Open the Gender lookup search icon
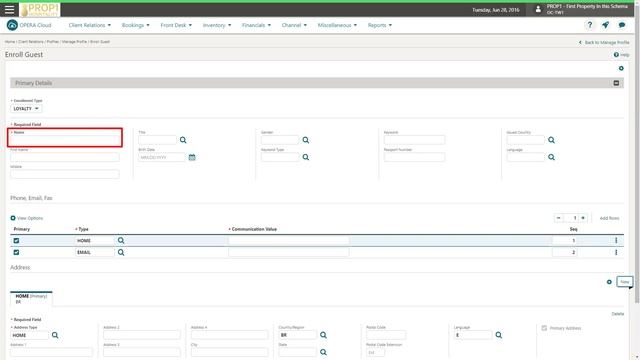The height and width of the screenshot is (360, 640). coord(306,140)
